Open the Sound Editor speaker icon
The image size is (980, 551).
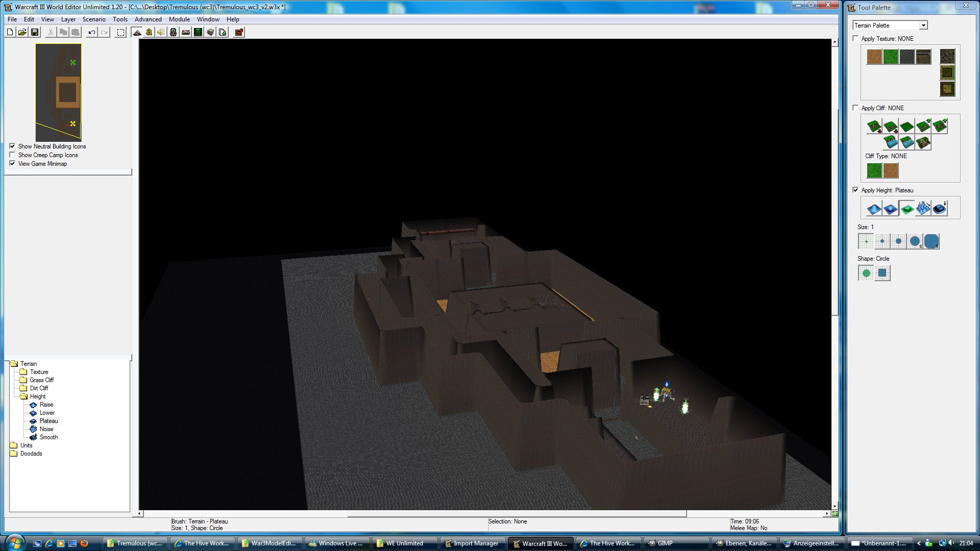tap(161, 32)
